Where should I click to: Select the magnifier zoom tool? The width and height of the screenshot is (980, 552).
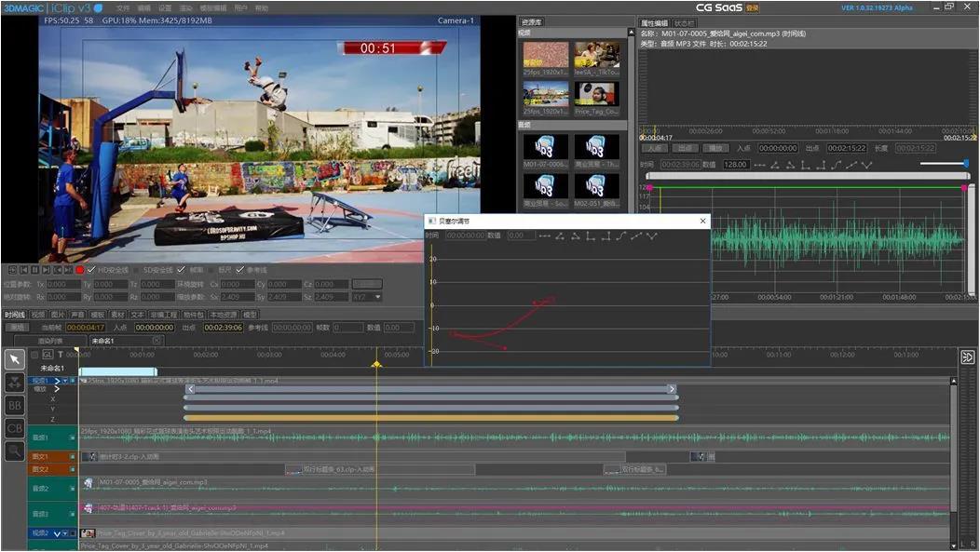tap(15, 451)
